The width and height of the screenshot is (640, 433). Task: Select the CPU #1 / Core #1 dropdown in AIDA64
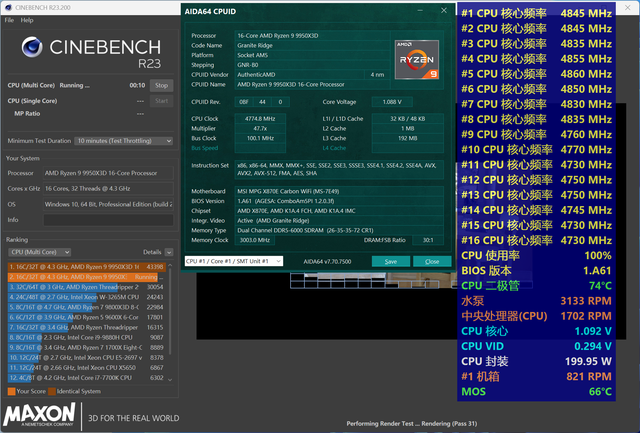tap(234, 261)
